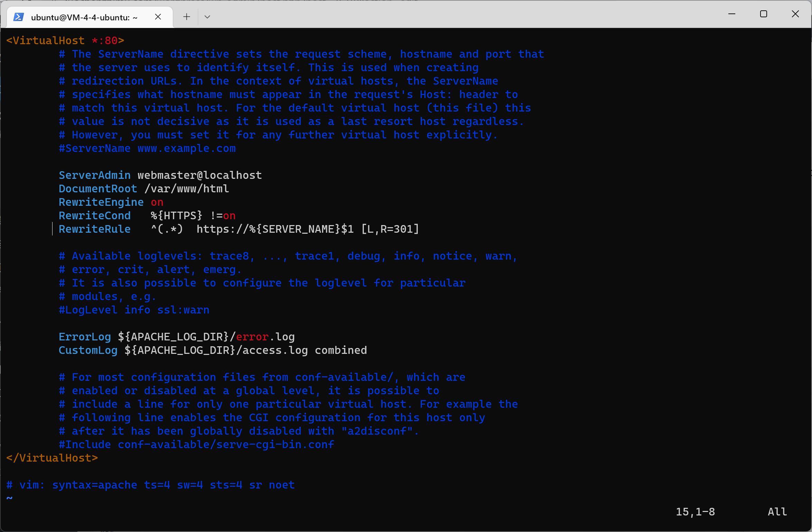Close the ubuntu@VM-4-4-ubuntu tab
The image size is (812, 532).
coord(158,17)
